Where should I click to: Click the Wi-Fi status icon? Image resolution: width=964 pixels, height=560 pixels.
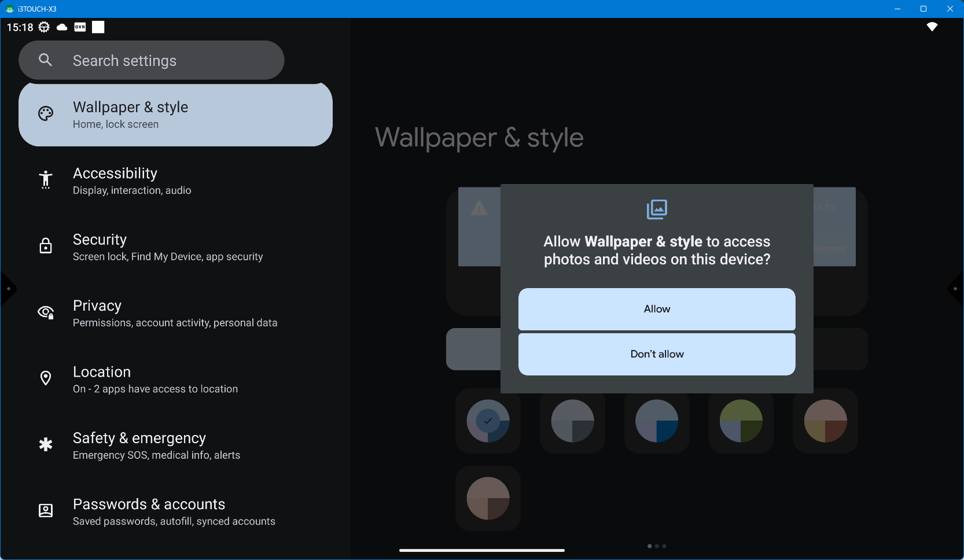click(932, 27)
